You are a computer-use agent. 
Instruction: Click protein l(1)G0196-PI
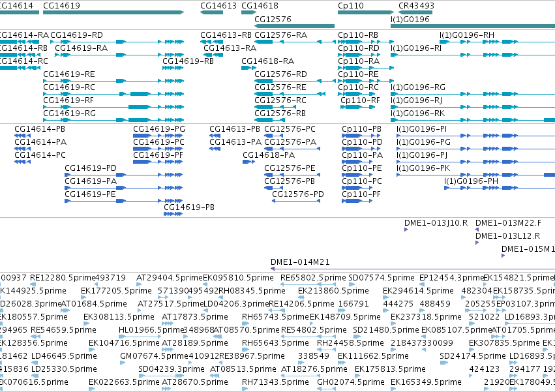coord(421,129)
